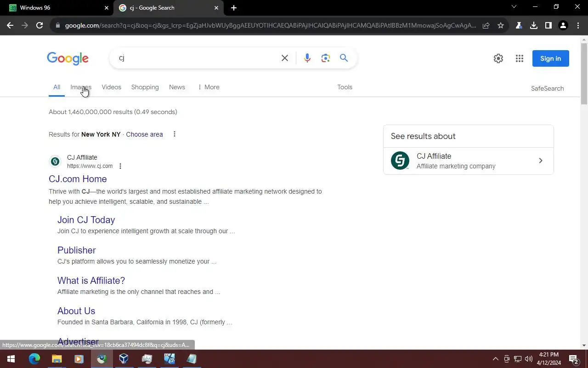The width and height of the screenshot is (588, 368).
Task: Click the Google logo
Action: [x=68, y=58]
